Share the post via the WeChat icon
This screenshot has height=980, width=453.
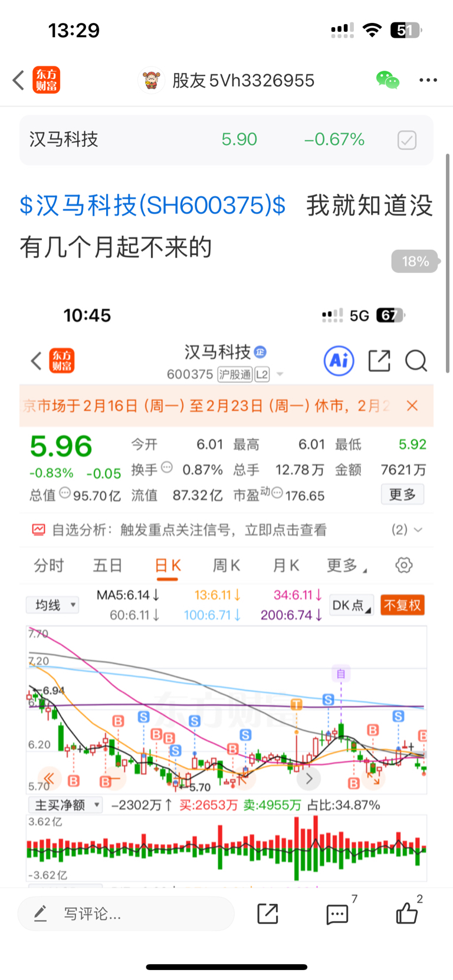tap(388, 80)
